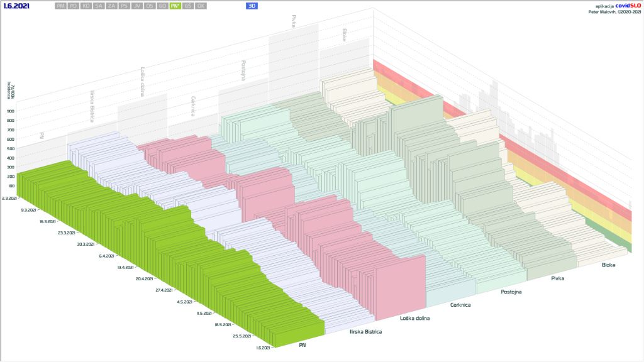Click the active green PN* tab

(x=175, y=6)
